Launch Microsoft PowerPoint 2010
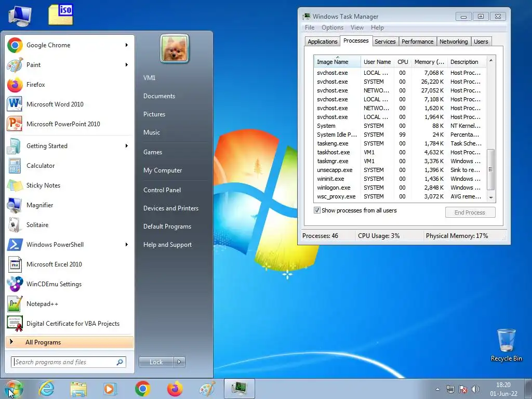Screen dimensions: 532x399 [x=70, y=124]
